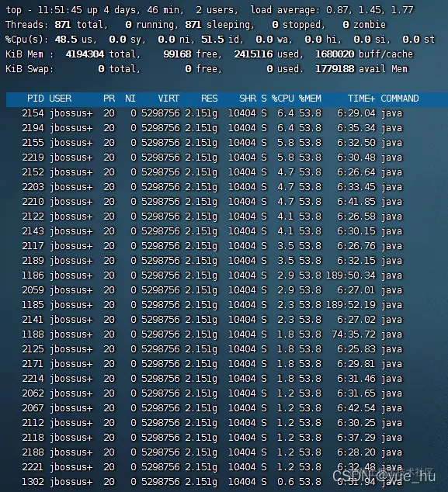Click the 1779188 avail Mem value

[x=335, y=69]
